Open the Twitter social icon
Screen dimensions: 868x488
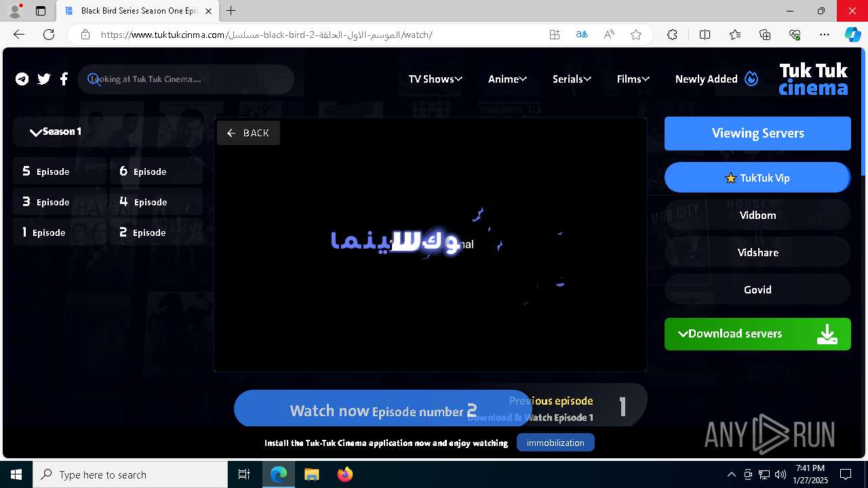(44, 79)
